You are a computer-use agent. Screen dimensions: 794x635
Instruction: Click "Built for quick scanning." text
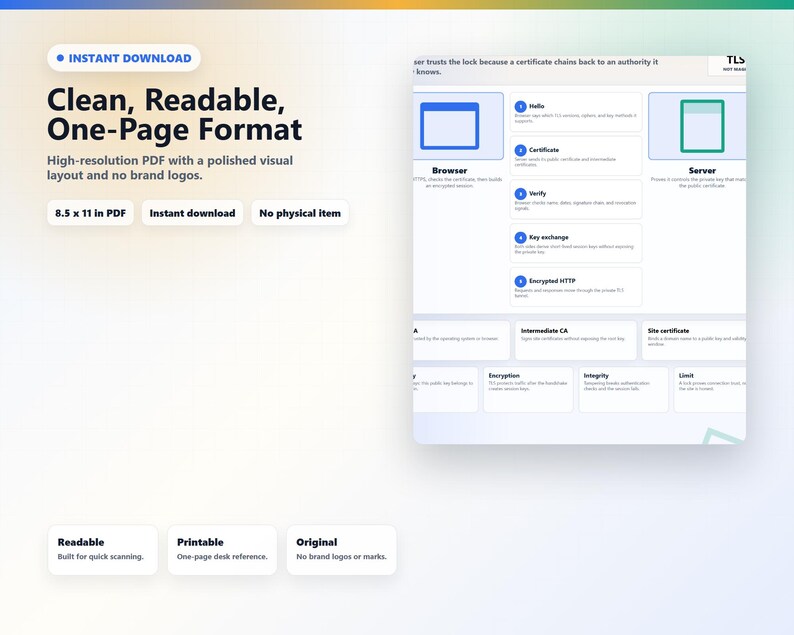(x=100, y=557)
